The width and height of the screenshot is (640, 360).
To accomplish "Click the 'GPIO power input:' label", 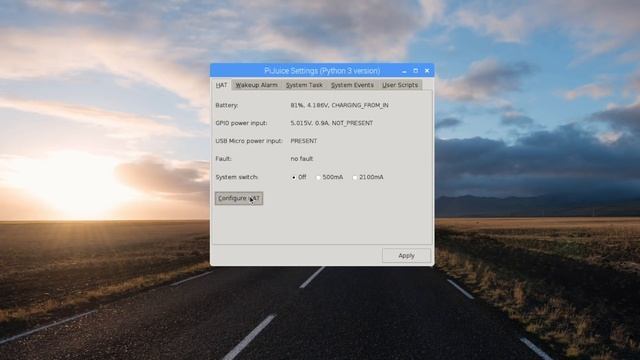I will coord(241,123).
